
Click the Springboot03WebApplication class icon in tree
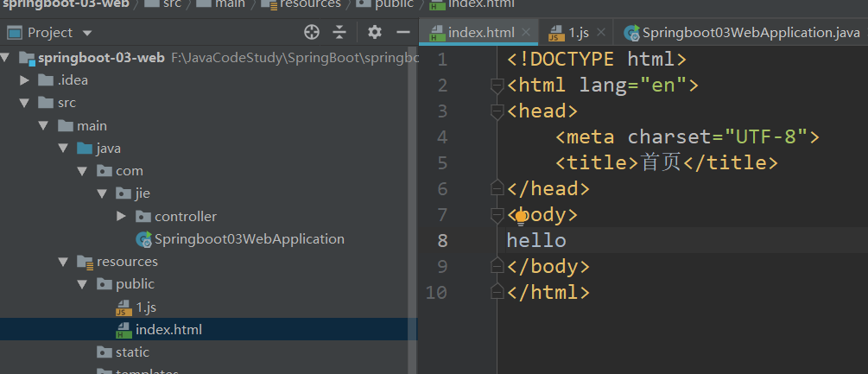tap(143, 239)
